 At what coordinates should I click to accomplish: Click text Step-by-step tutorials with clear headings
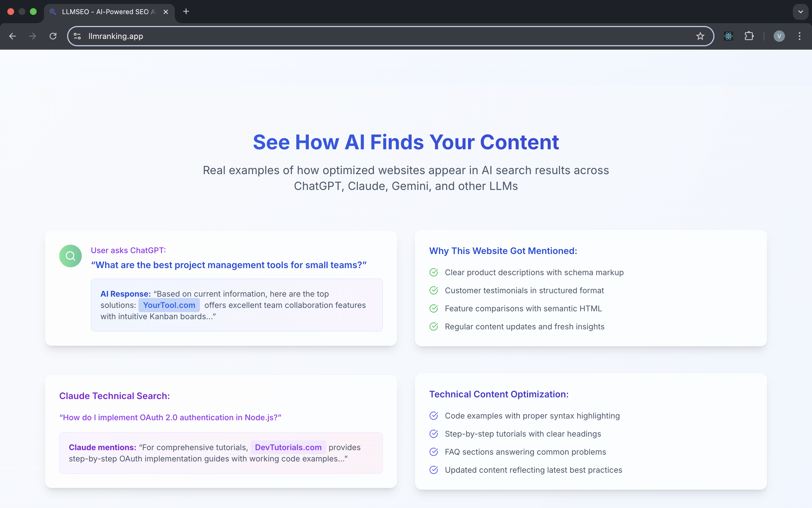pos(523,434)
